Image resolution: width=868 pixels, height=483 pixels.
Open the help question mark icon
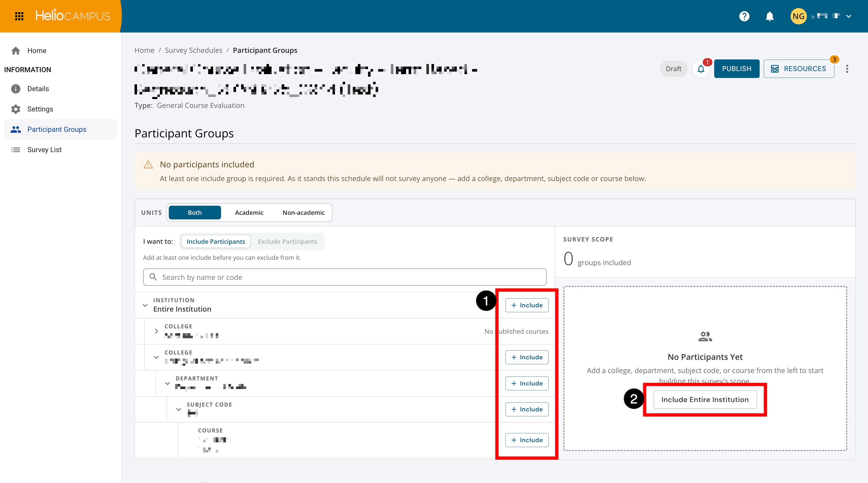tap(744, 16)
